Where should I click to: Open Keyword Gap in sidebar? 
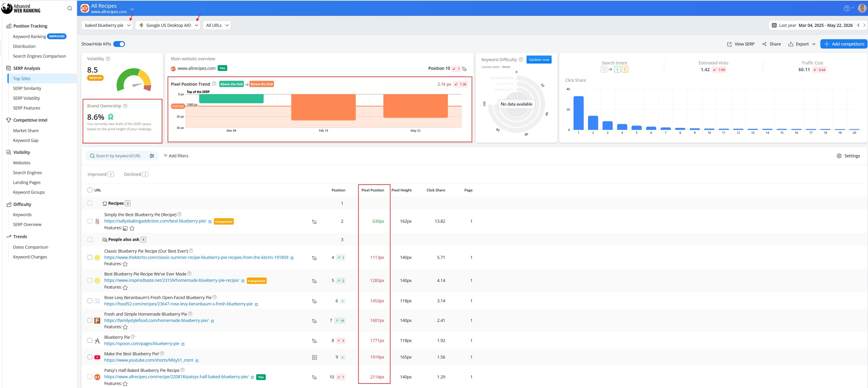[x=26, y=141]
